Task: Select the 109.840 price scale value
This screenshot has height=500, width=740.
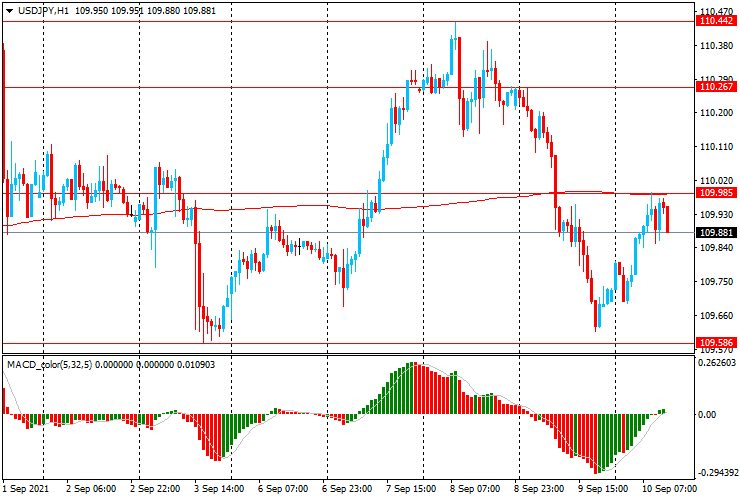Action: point(717,248)
